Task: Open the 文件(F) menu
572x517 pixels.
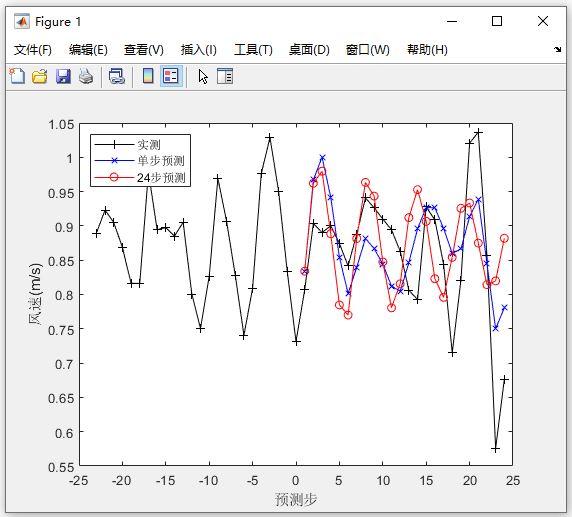Action: click(x=33, y=50)
